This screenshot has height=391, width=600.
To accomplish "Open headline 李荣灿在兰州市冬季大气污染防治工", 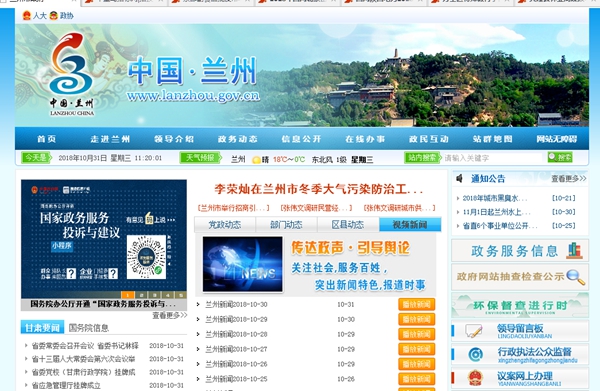I will 318,189.
